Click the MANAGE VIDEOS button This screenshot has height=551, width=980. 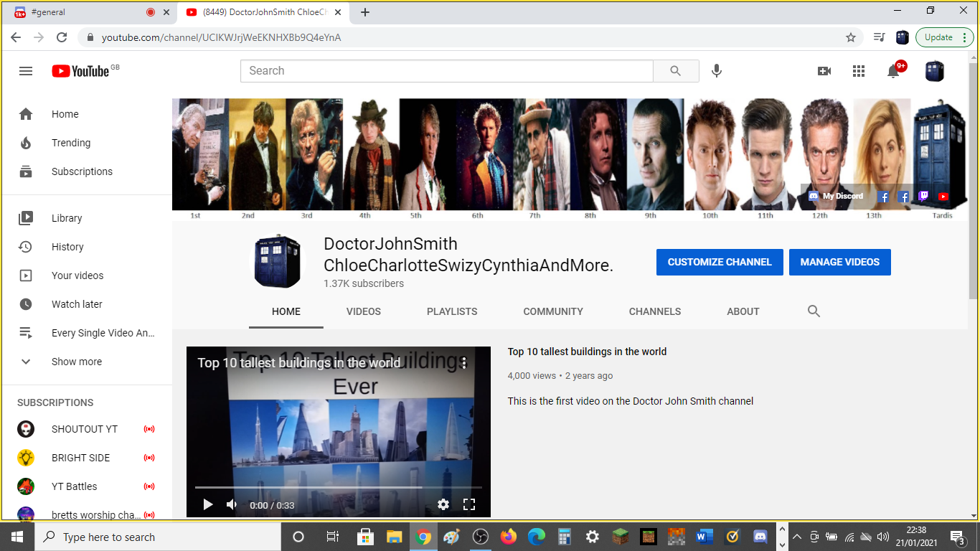coord(840,262)
